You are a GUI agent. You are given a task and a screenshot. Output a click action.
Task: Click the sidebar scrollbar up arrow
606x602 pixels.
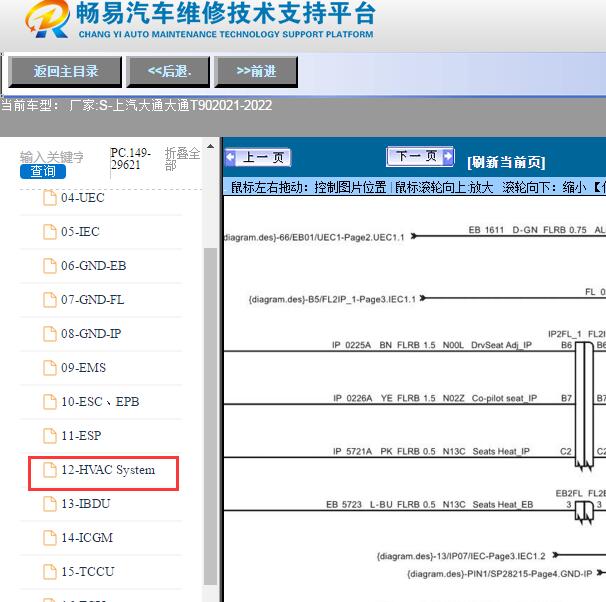(210, 146)
